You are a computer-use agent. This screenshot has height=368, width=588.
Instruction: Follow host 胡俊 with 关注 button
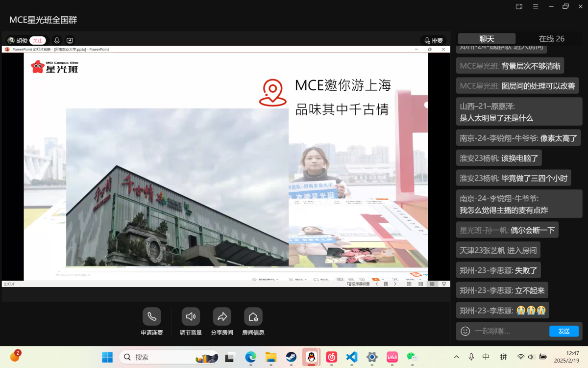click(x=38, y=41)
